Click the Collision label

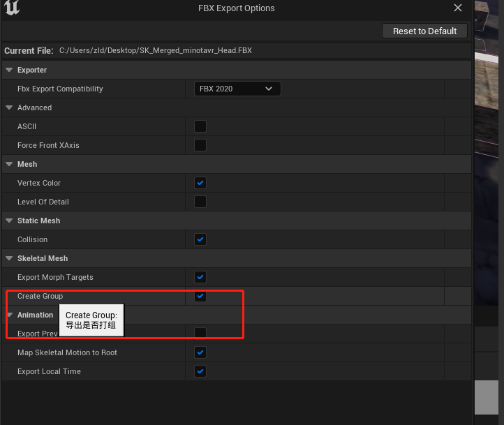click(x=33, y=239)
